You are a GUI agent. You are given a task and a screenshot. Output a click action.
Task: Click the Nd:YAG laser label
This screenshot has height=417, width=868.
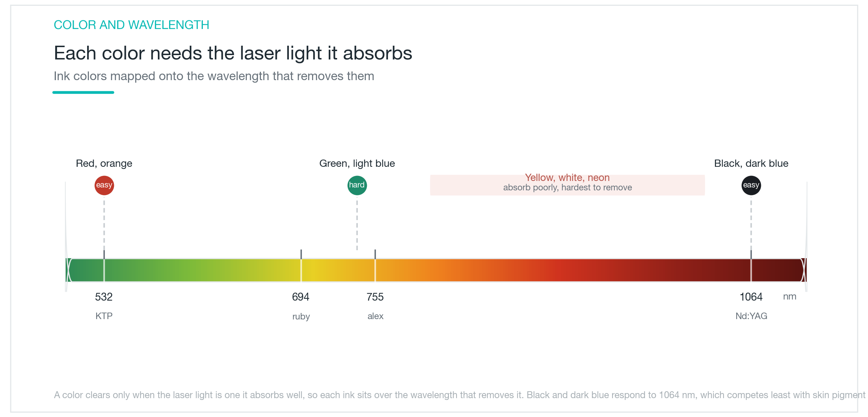pos(751,316)
